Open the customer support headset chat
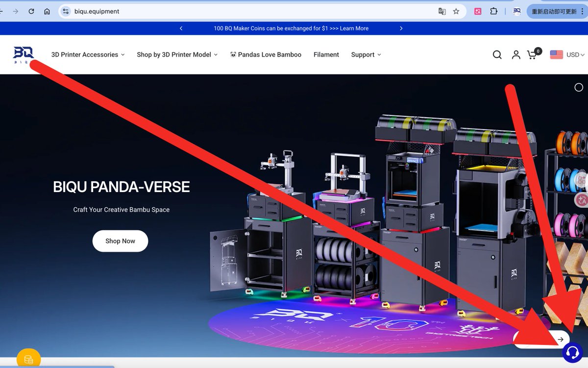This screenshot has width=588, height=368. tap(572, 352)
